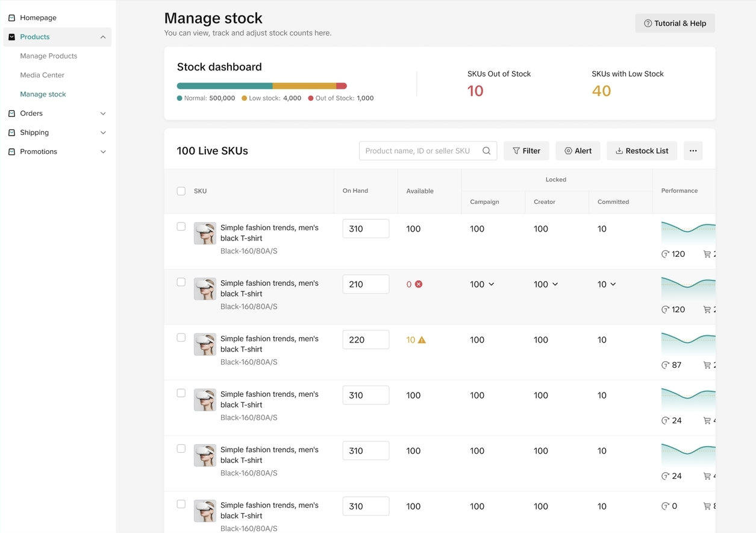Expand the Committed locked dropdown arrow
This screenshot has width=756, height=533.
pos(613,284)
